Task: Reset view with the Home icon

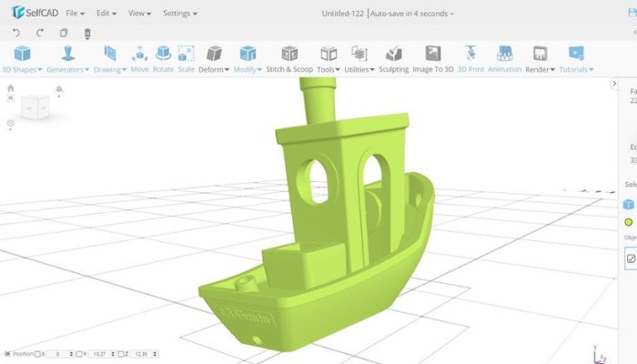Action: point(11,88)
